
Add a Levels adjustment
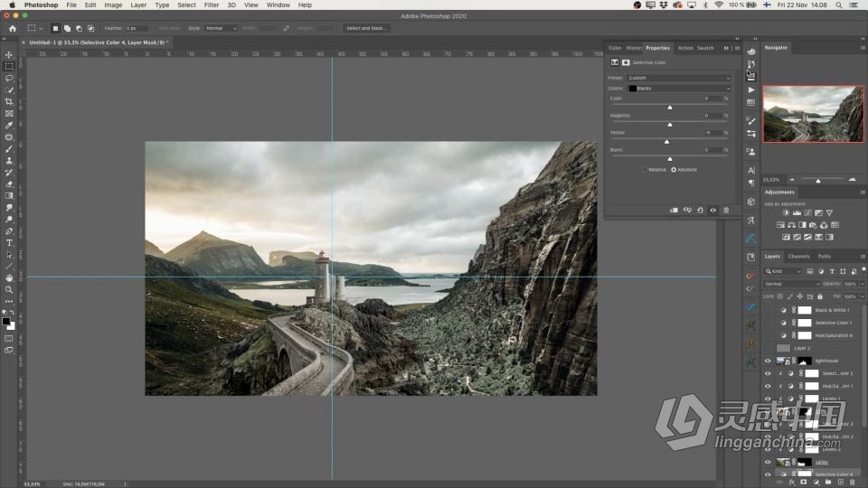pyautogui.click(x=797, y=213)
